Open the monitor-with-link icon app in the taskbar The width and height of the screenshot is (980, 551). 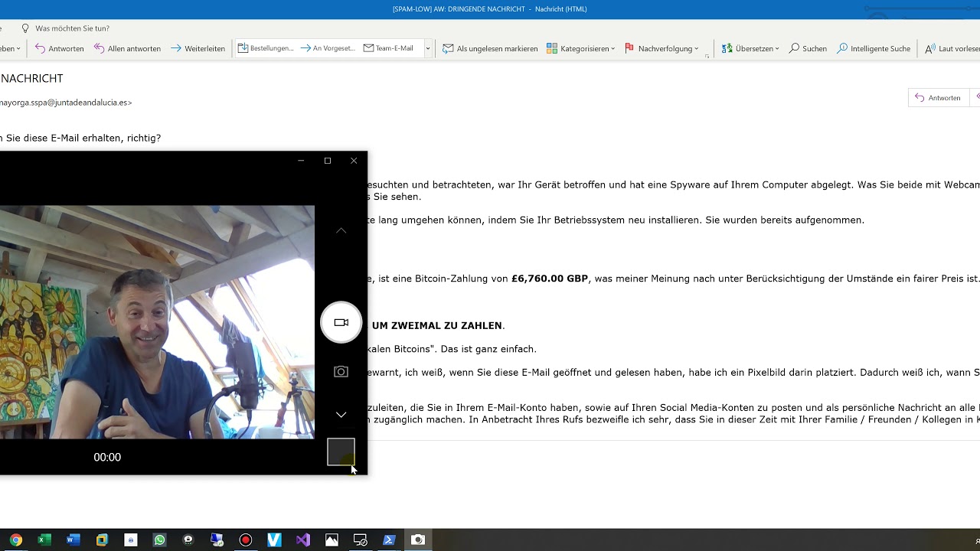pos(361,540)
